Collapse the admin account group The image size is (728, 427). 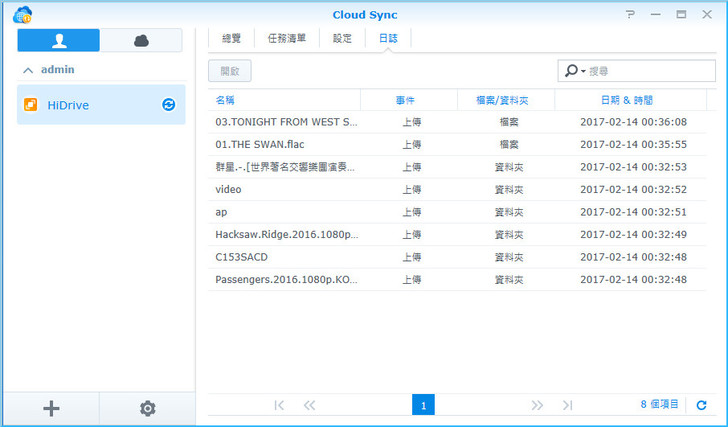click(x=27, y=70)
